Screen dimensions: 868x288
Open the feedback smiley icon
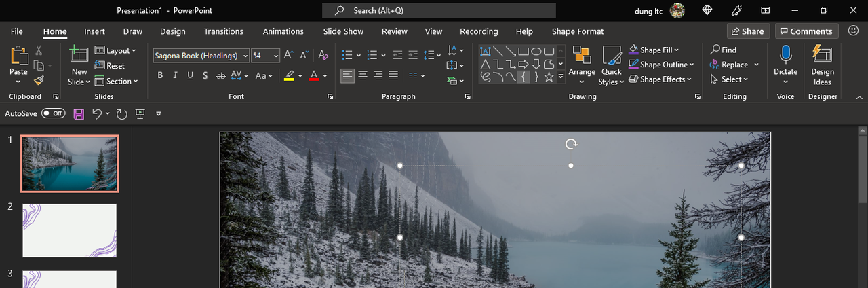(x=853, y=31)
